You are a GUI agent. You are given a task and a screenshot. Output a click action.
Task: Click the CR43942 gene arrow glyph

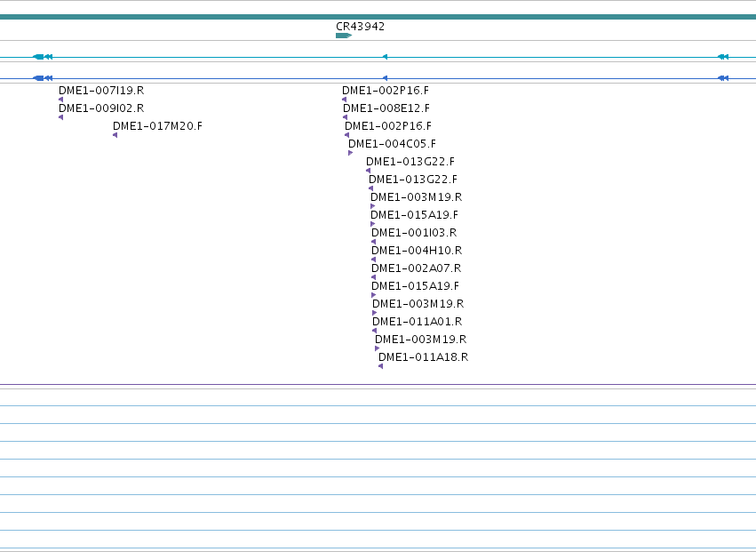pos(344,36)
